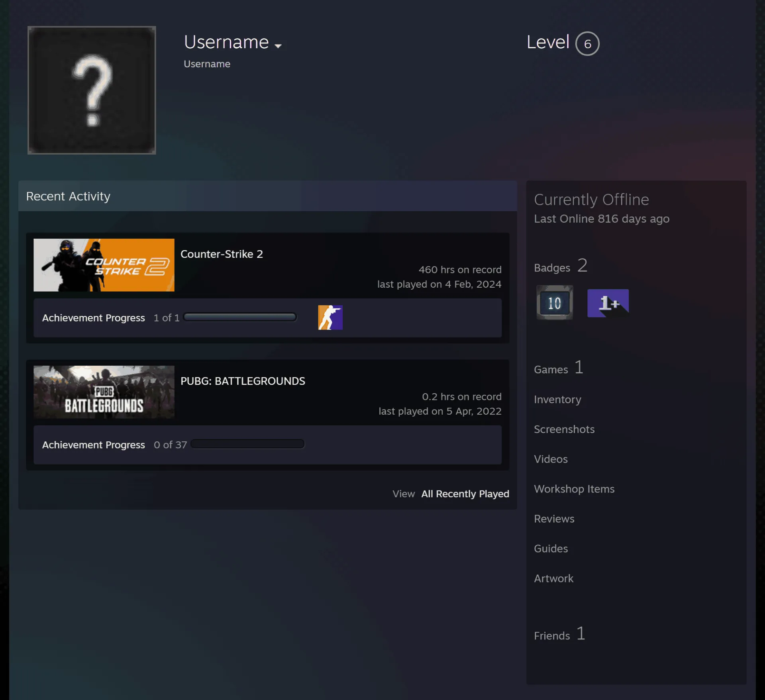Click the Years of Service 10 badge

click(x=554, y=303)
